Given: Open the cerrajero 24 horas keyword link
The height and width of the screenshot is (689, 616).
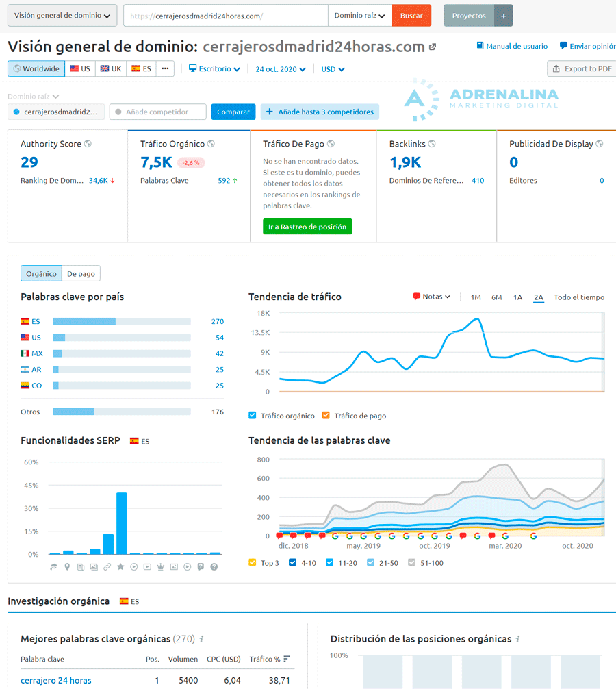Looking at the screenshot, I should pyautogui.click(x=55, y=680).
